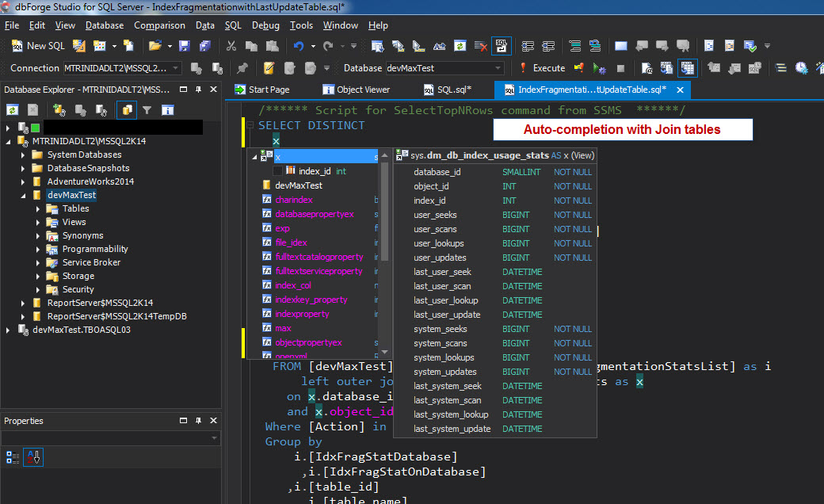Viewport: 824px width, 504px height.
Task: Select charindex in the autocomplete list
Action: [294, 200]
